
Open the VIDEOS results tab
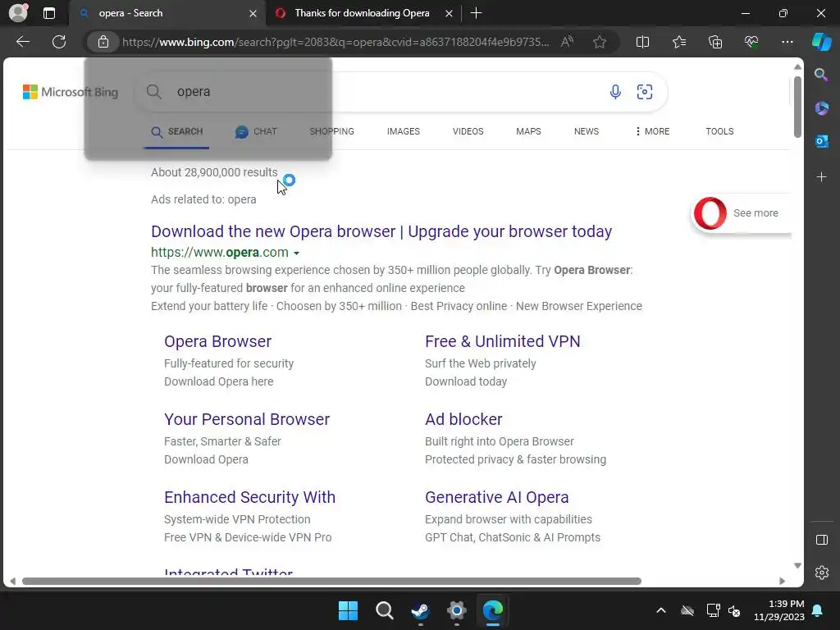(468, 131)
